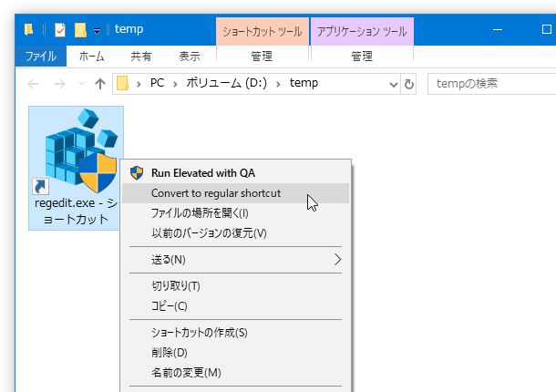Click the regedit.exe - ショートカット file name

pyautogui.click(x=76, y=211)
